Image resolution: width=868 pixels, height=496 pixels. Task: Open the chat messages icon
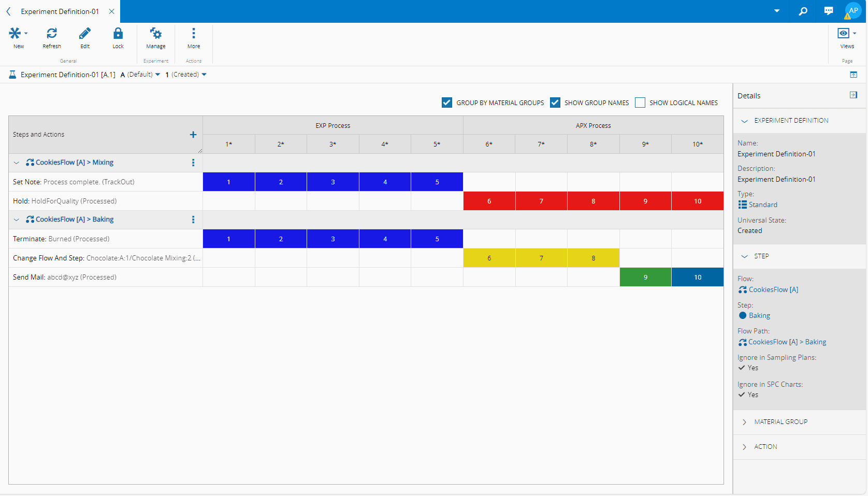pos(829,11)
